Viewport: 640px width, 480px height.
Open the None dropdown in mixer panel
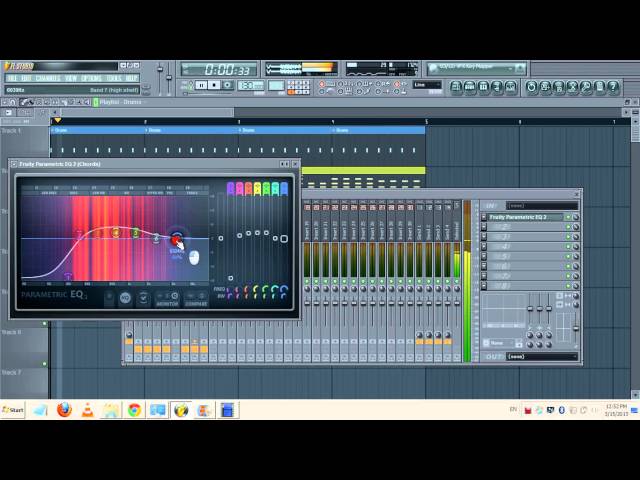(502, 343)
